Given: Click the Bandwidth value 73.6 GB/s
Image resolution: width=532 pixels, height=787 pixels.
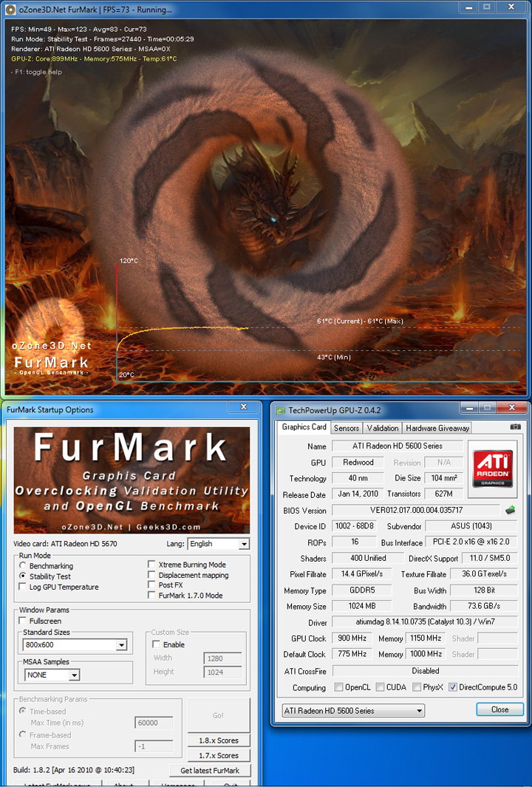Looking at the screenshot, I should (484, 606).
